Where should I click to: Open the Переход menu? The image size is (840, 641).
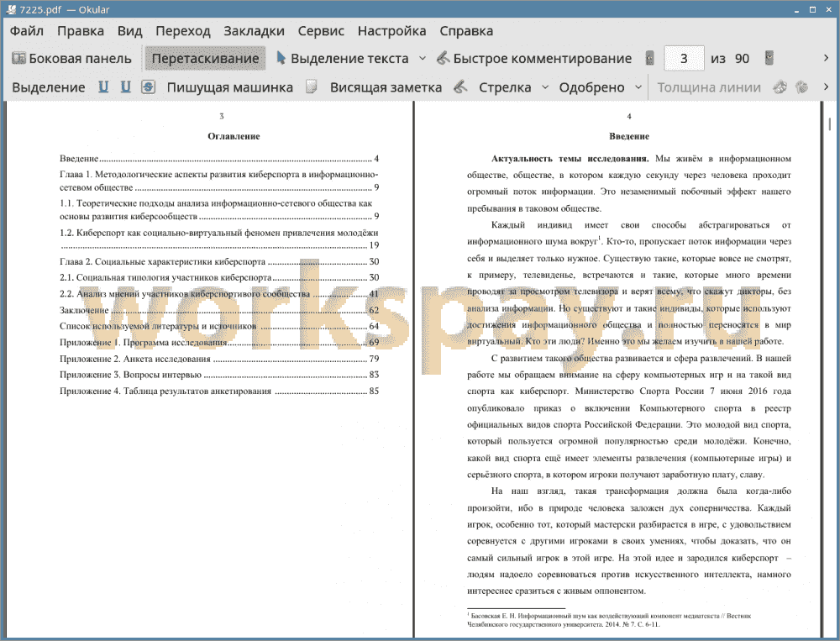tap(182, 31)
